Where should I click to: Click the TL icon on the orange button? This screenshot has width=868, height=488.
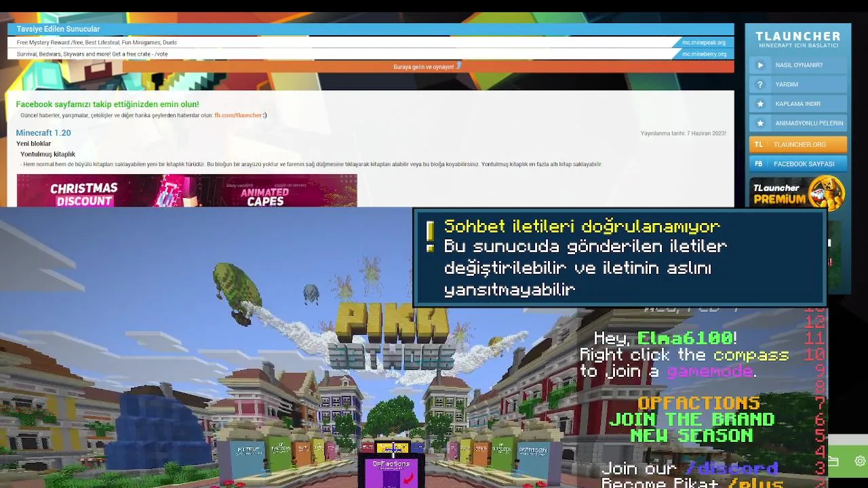point(759,144)
